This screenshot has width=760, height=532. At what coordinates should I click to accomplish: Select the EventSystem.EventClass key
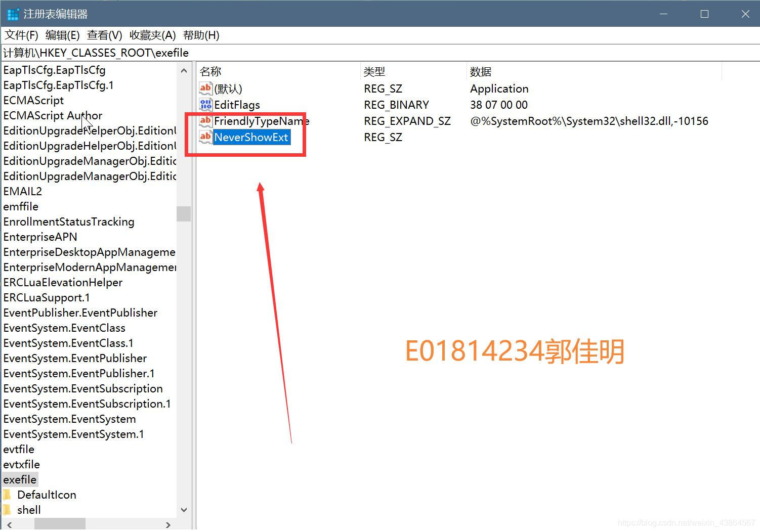pos(64,328)
